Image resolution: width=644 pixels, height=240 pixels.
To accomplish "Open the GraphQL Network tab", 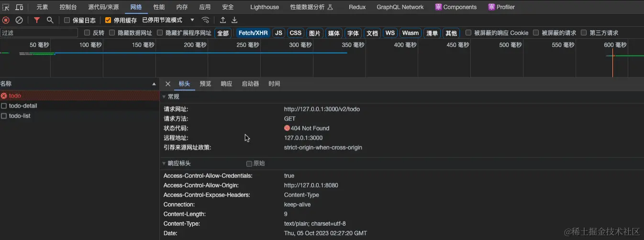I will [x=400, y=7].
